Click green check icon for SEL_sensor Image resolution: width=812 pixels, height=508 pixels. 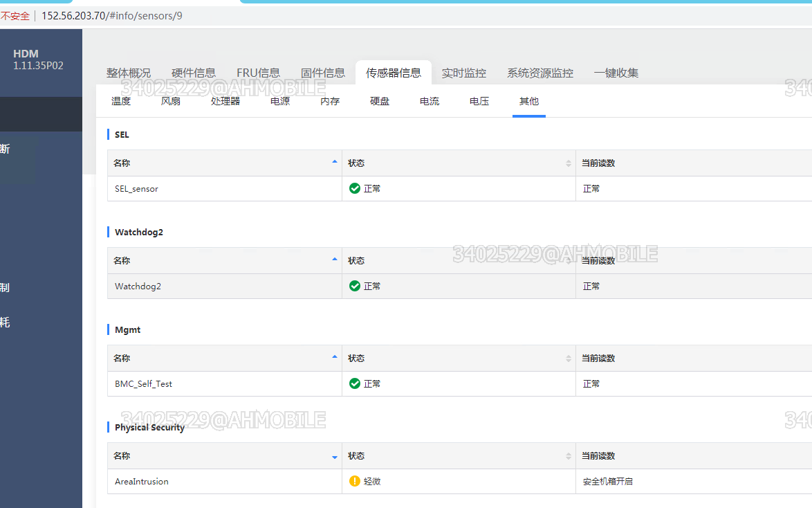click(x=355, y=188)
